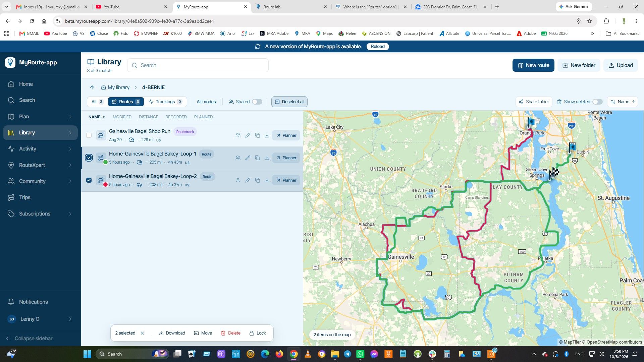
Task: Select the Tracklogs tab
Action: click(165, 102)
